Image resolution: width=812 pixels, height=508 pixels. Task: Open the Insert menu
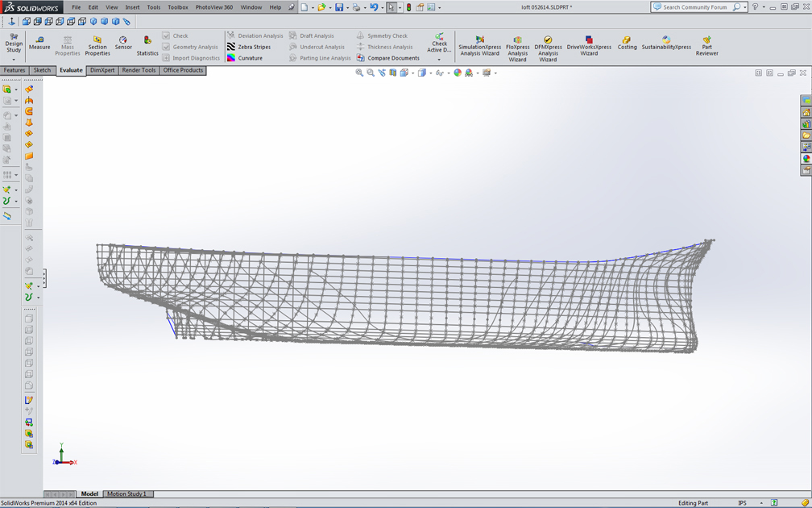coord(132,7)
